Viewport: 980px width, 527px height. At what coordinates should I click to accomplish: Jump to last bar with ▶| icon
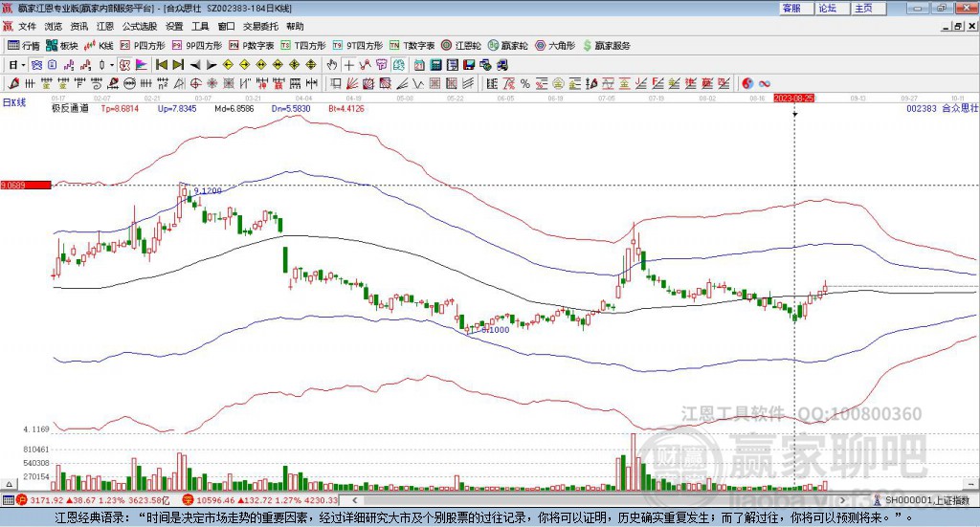click(x=178, y=65)
